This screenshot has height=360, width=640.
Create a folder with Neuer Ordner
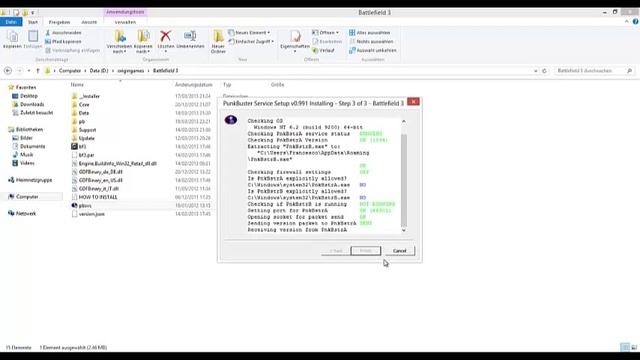[x=218, y=41]
